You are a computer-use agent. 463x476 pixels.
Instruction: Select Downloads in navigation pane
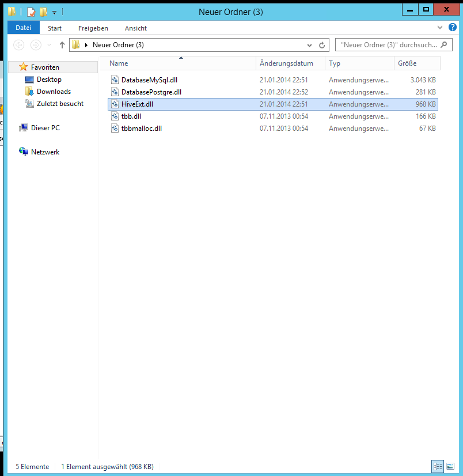54,92
